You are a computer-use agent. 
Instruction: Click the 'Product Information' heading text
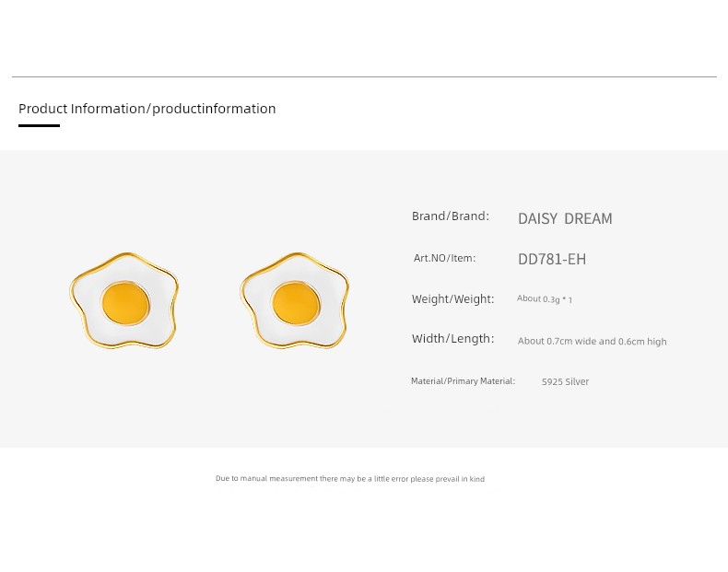point(81,109)
